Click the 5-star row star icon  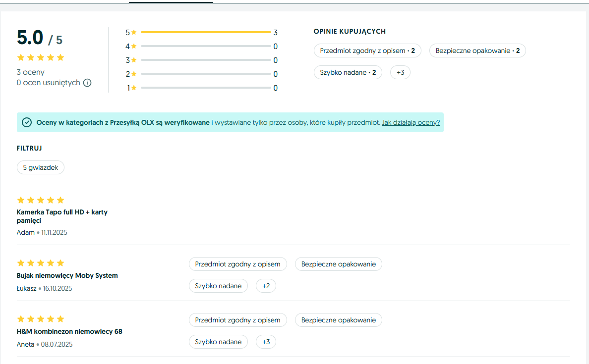134,33
